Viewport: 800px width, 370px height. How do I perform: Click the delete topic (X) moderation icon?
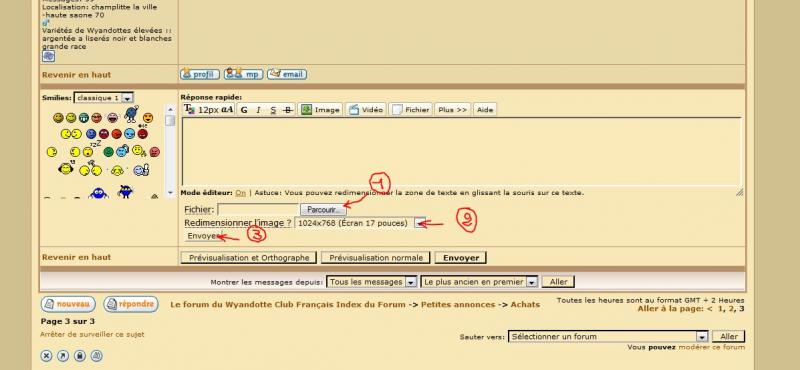tap(46, 356)
